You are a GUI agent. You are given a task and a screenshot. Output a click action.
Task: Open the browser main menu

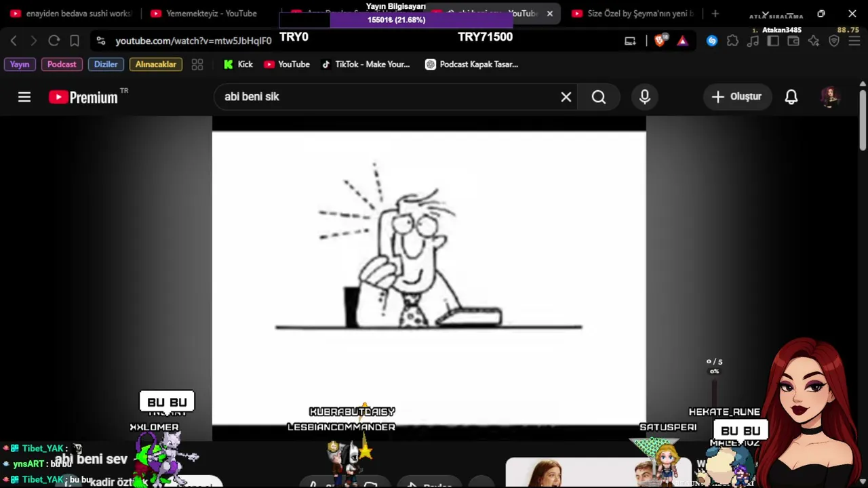tap(854, 41)
